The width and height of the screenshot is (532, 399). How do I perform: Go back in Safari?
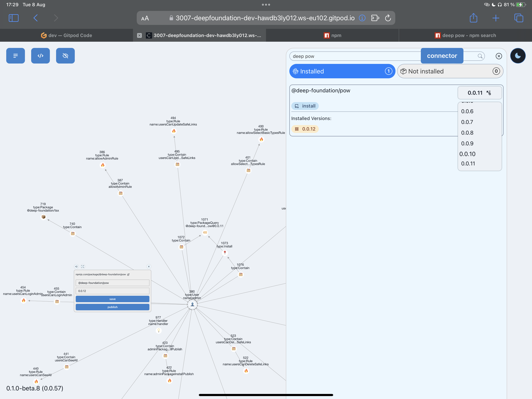36,18
